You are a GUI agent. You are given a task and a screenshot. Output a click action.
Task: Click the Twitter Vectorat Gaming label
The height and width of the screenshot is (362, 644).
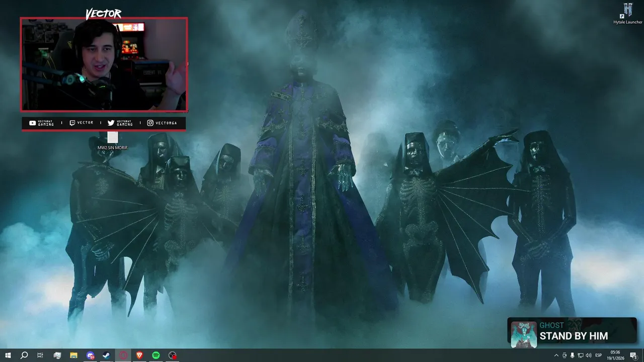tap(120, 123)
